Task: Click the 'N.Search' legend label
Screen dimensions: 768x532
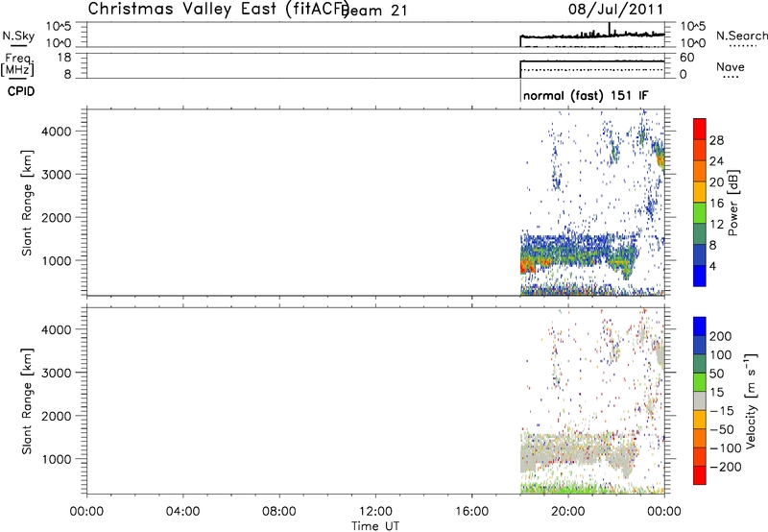Action: (742, 36)
